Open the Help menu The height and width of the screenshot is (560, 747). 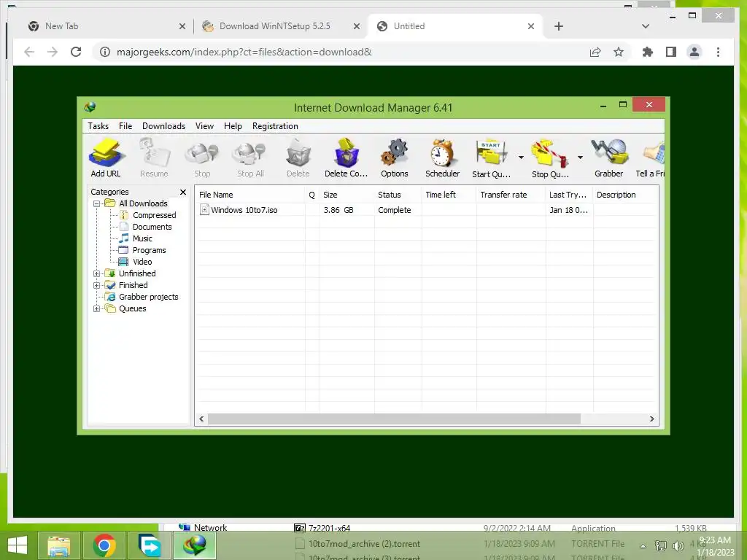(233, 126)
